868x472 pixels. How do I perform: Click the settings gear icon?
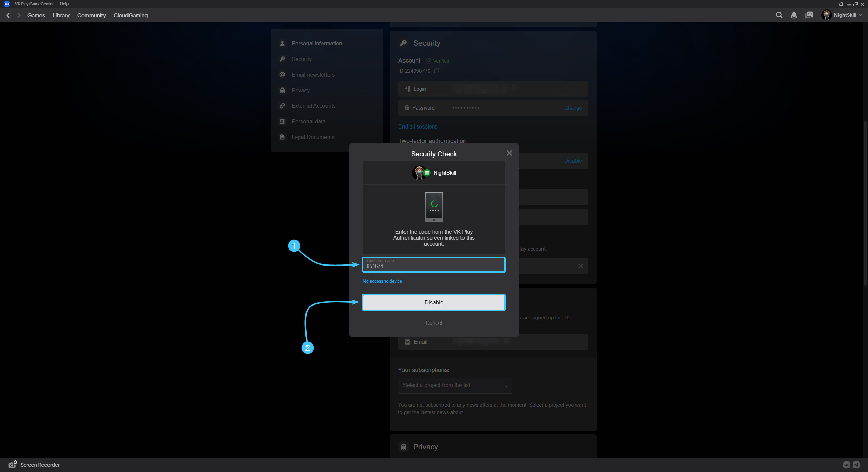click(x=841, y=4)
